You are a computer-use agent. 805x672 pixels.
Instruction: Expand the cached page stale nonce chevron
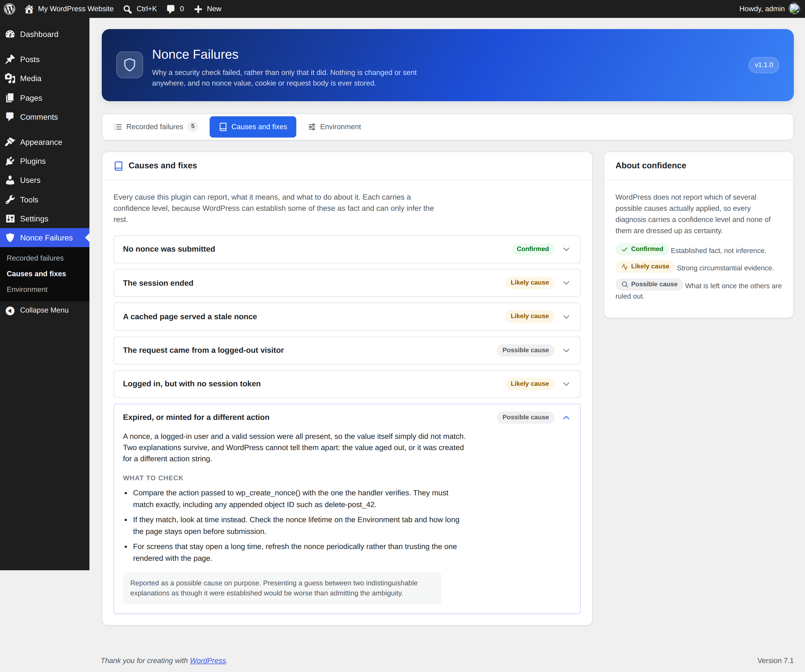566,317
